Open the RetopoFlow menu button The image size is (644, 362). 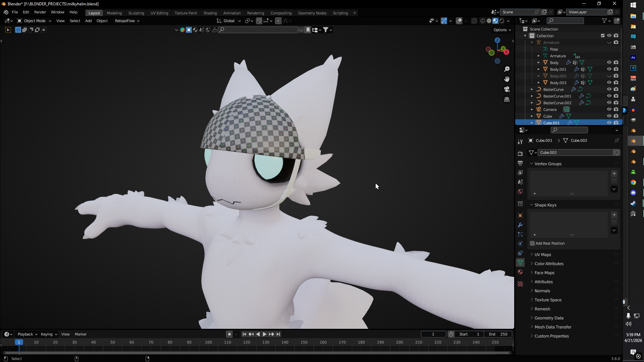click(x=127, y=21)
